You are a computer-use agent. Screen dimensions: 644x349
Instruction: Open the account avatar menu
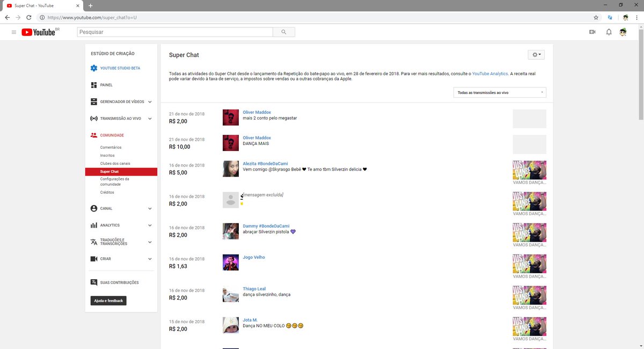pos(623,32)
